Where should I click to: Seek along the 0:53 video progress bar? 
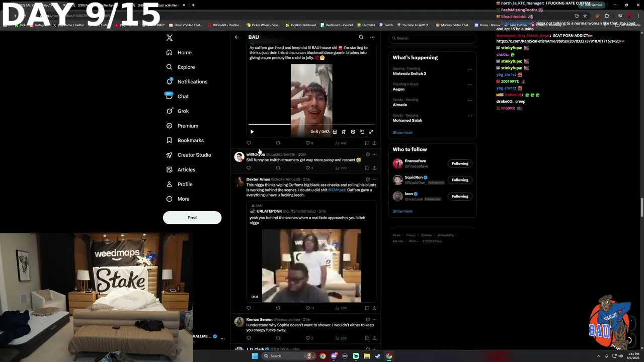click(x=311, y=124)
